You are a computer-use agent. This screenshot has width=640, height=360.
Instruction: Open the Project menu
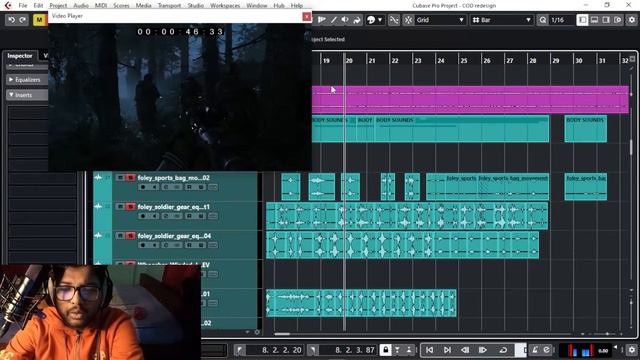(x=58, y=6)
